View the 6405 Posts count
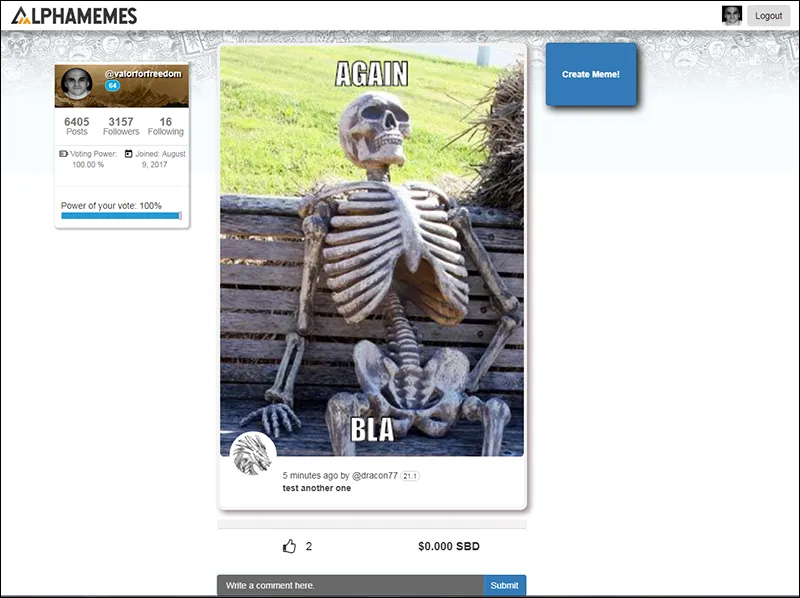 (x=77, y=126)
